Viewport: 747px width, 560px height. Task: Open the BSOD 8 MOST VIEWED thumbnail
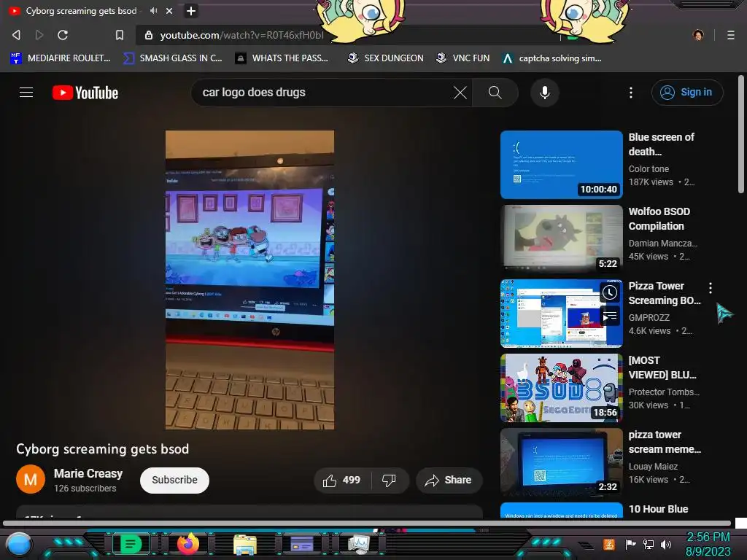tap(561, 388)
